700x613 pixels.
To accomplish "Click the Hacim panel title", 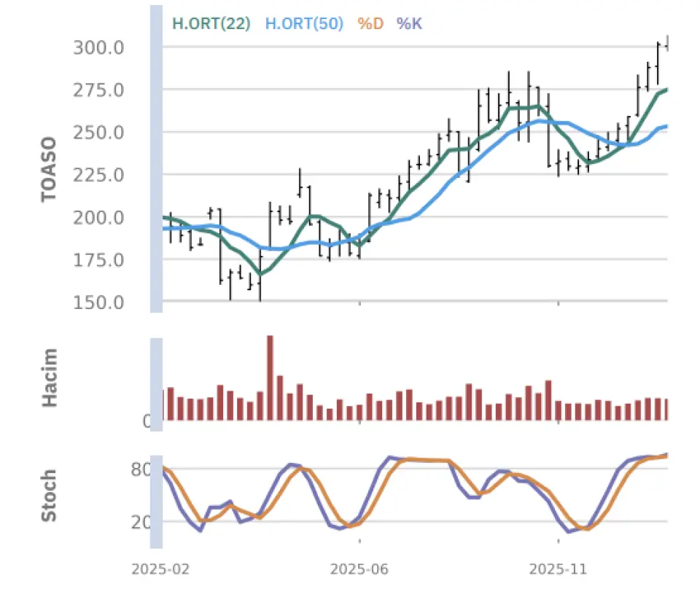I will tap(49, 377).
